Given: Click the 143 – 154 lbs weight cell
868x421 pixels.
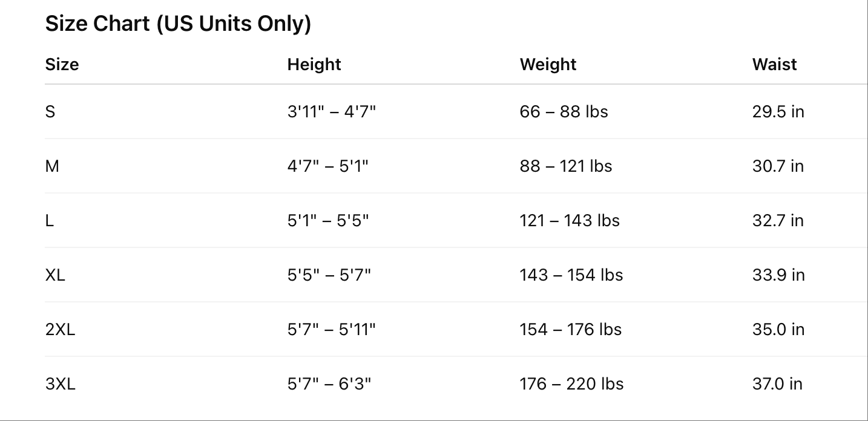Looking at the screenshot, I should point(571,275).
